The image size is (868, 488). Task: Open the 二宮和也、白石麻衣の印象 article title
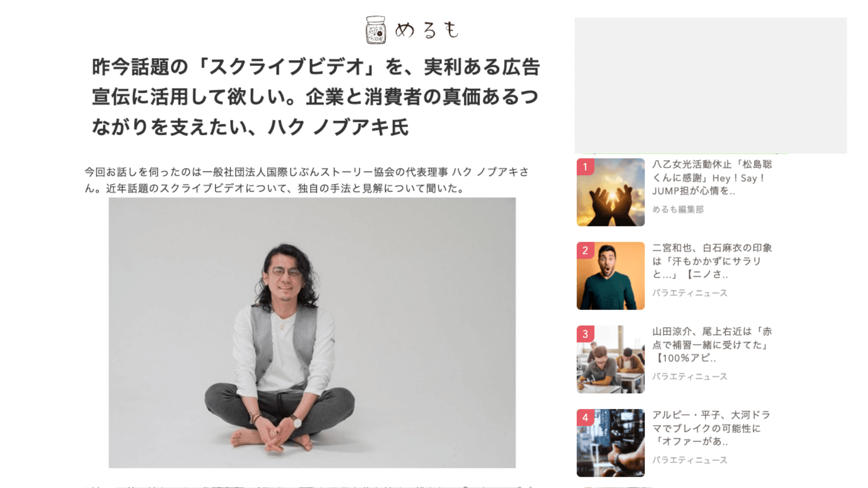pos(712,261)
